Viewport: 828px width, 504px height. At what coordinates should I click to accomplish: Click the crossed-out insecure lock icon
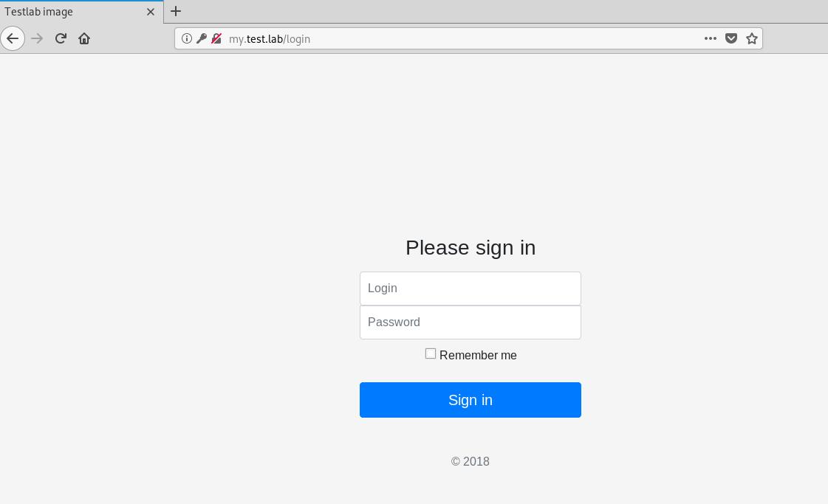pyautogui.click(x=216, y=38)
